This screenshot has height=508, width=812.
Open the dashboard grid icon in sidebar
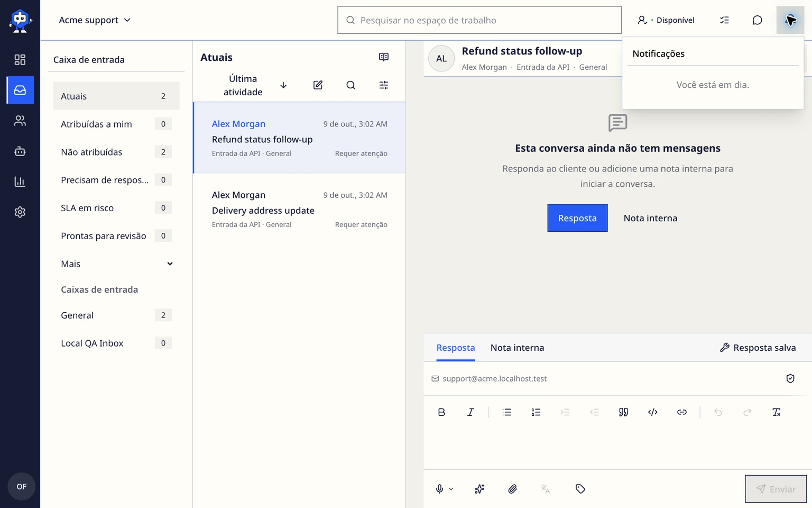20,59
